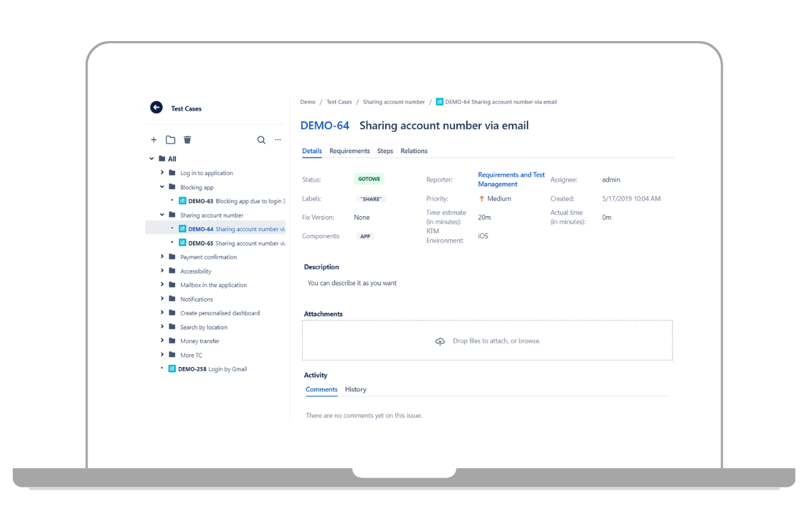Viewport: 808px width, 532px height.
Task: Collapse the Sharing account number folder
Action: [162, 215]
